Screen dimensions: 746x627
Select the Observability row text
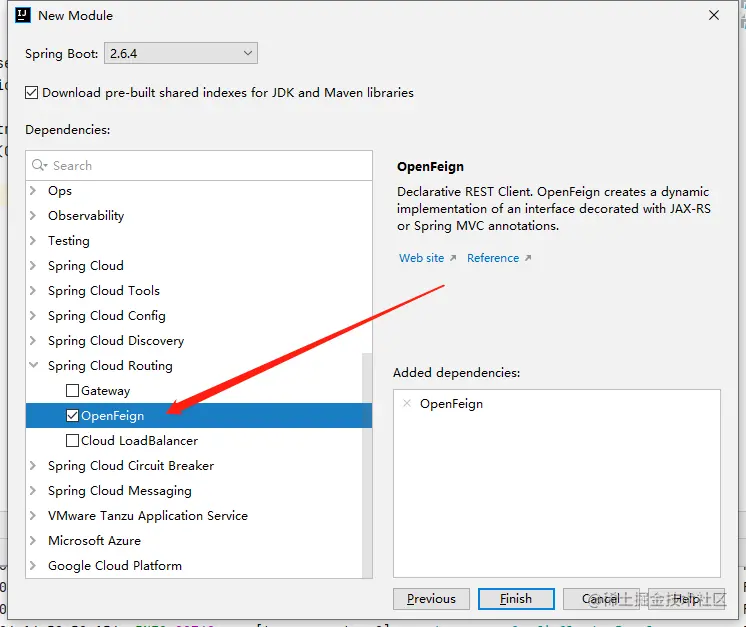[86, 216]
